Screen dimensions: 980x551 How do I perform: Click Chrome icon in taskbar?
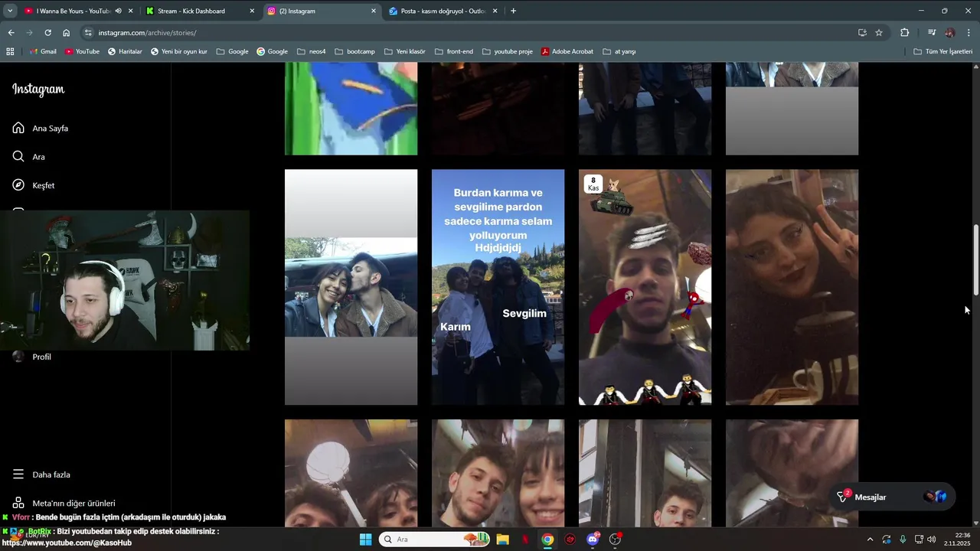coord(547,540)
